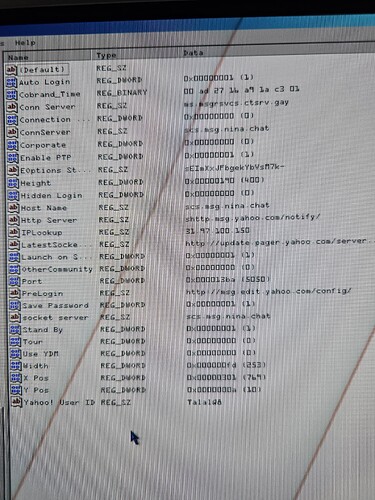Click the IP address 31.97.100.150
The width and height of the screenshot is (375, 500).
(217, 230)
